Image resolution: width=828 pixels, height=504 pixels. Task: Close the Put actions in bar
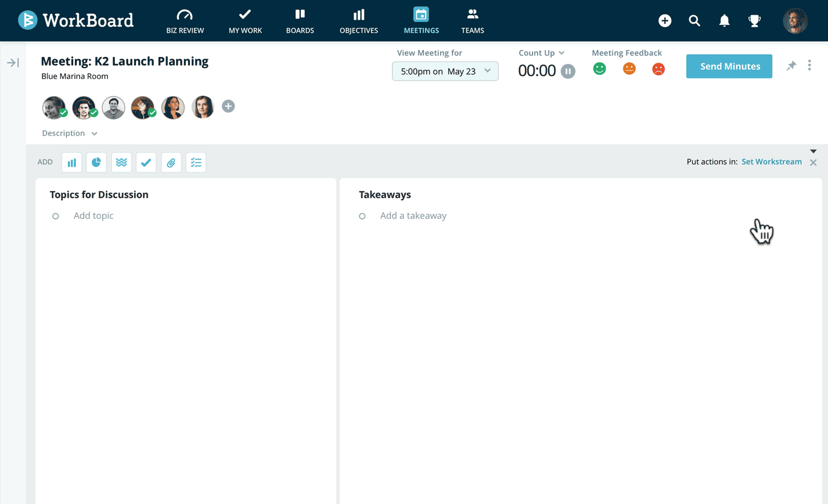813,163
